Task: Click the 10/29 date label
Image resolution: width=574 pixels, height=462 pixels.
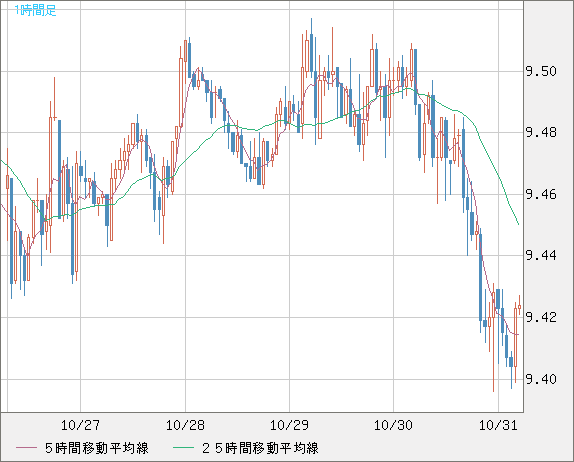Action: pos(289,425)
